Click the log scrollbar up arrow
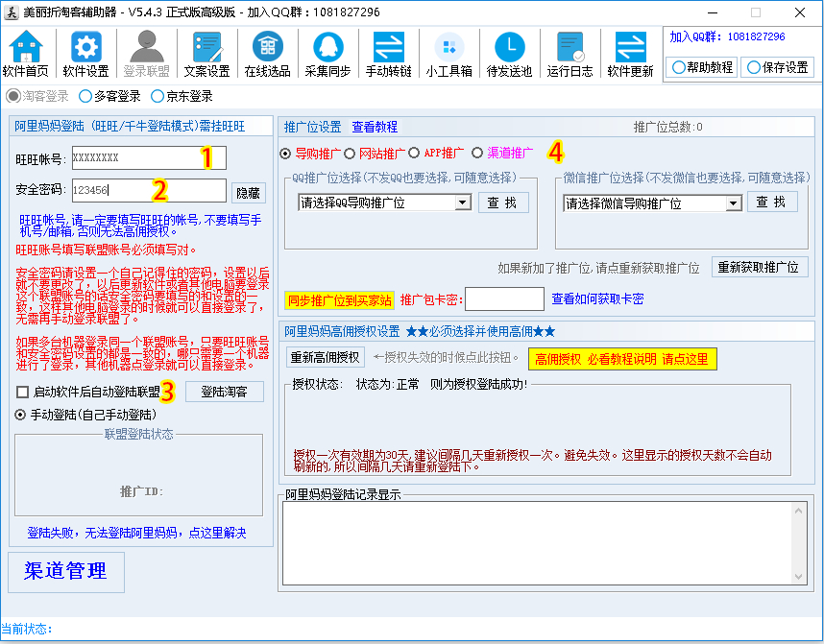This screenshot has width=824, height=644. coord(799,511)
